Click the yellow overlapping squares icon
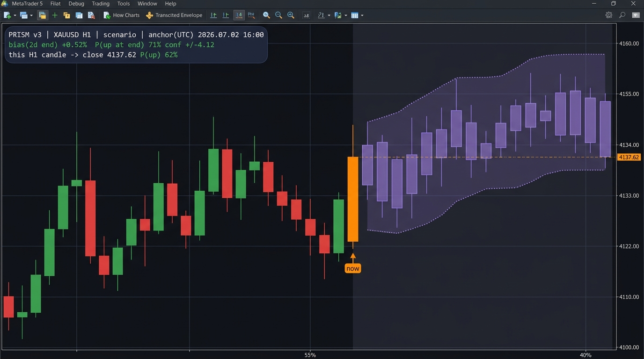Viewport: 644px width, 359px height. click(67, 15)
